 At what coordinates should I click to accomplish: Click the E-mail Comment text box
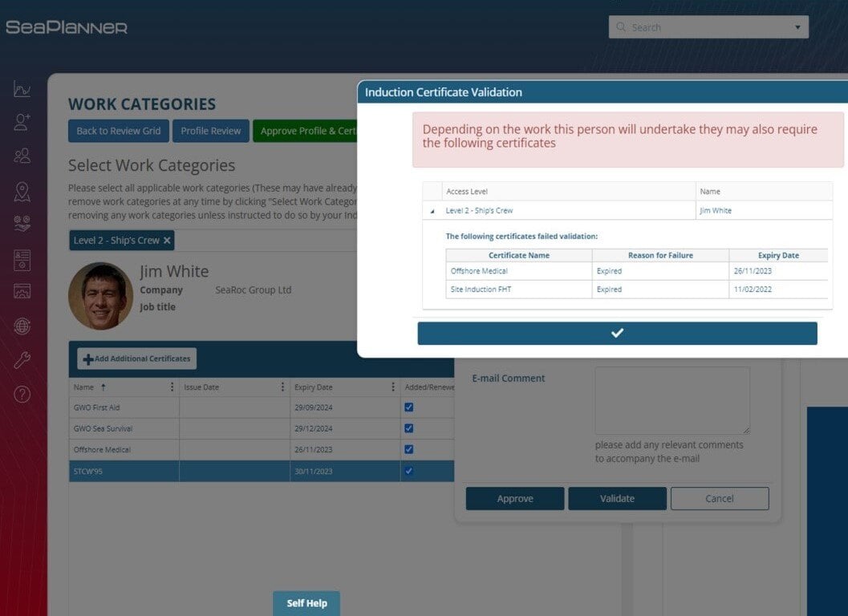point(672,400)
